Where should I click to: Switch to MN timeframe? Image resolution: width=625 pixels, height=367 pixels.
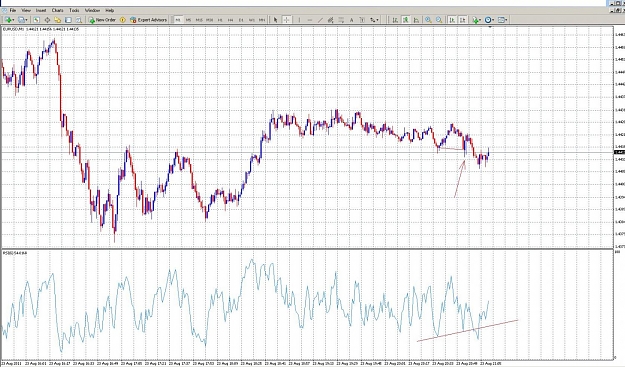pos(261,20)
